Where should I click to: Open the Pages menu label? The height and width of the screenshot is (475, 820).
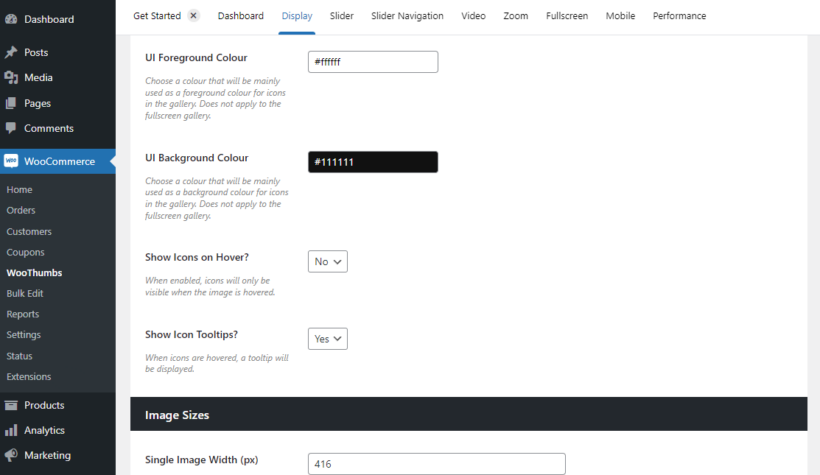(37, 103)
